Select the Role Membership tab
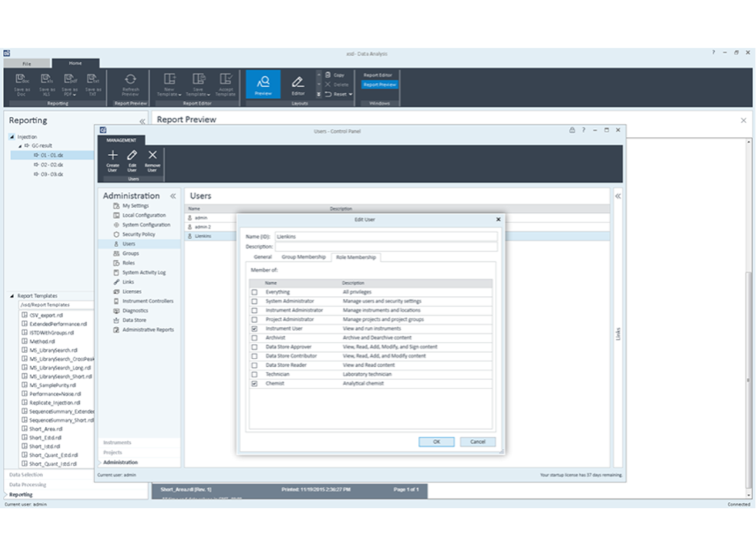 point(356,257)
